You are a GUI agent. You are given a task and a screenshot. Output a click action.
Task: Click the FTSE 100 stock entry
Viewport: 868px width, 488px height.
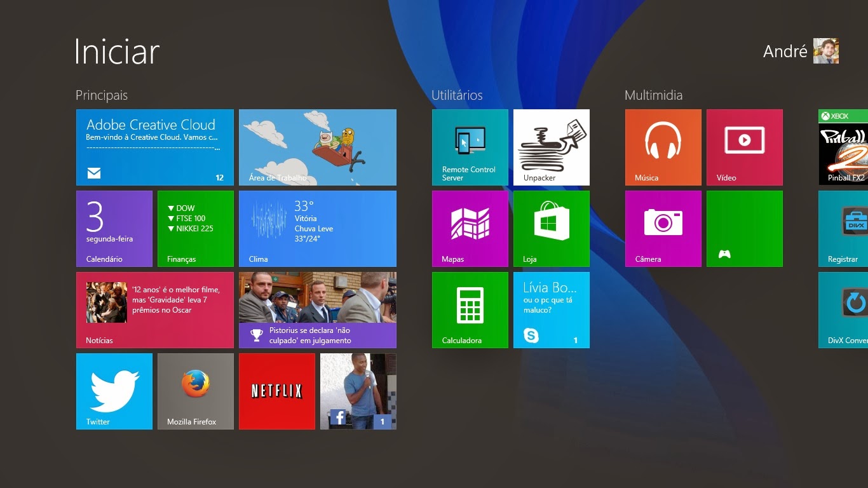pos(187,219)
